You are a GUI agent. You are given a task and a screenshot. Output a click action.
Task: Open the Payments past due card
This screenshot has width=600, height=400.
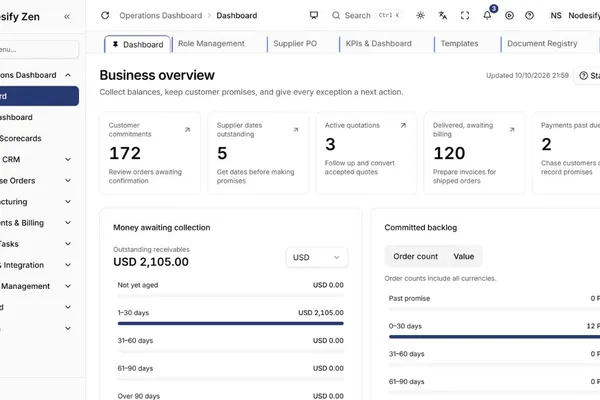[566, 153]
